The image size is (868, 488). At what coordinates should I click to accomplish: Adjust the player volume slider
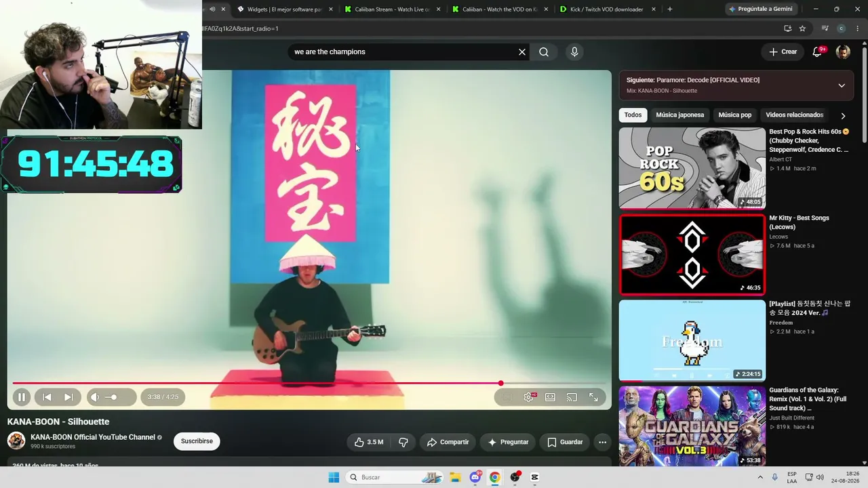(117, 397)
